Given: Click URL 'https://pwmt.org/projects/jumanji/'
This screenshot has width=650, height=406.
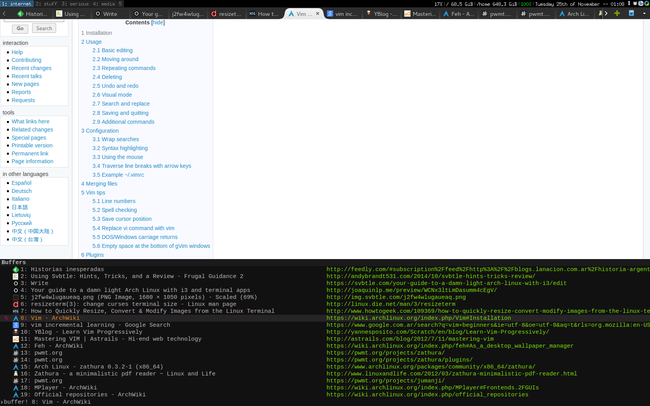Looking at the screenshot, I should 386,381.
